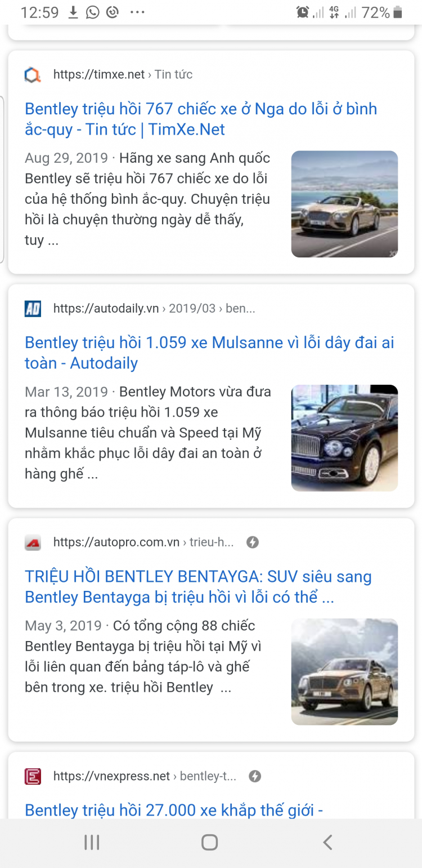Tap the 4G network indicator
Image resolution: width=422 pixels, height=868 pixels.
334,12
